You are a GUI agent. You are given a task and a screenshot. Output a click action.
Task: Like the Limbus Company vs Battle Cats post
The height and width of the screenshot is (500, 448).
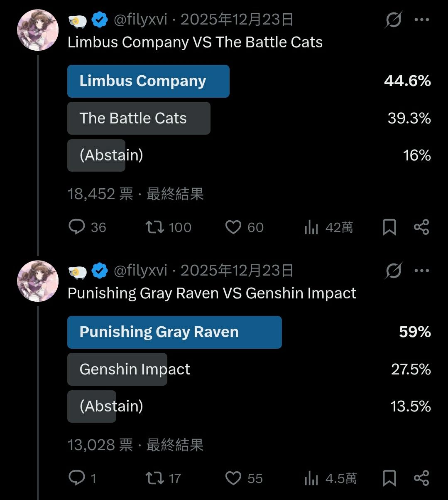233,227
